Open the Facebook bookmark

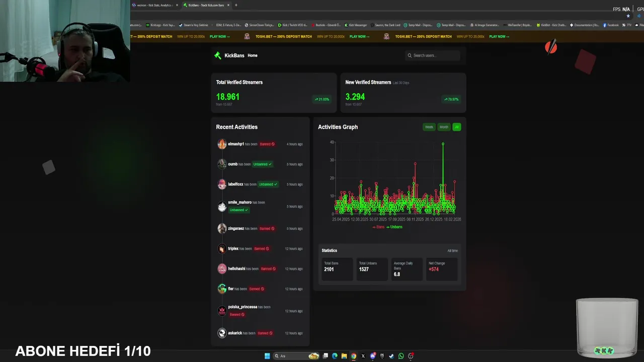(611, 25)
